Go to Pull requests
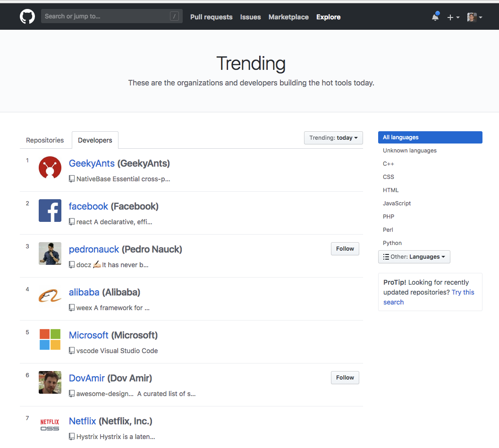This screenshot has width=499, height=448. (211, 17)
